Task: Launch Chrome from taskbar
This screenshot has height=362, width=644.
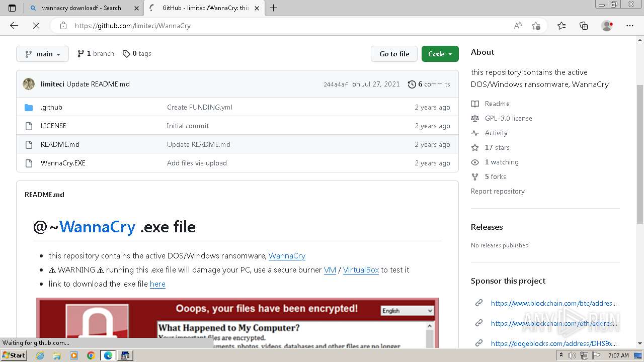Action: click(x=91, y=355)
